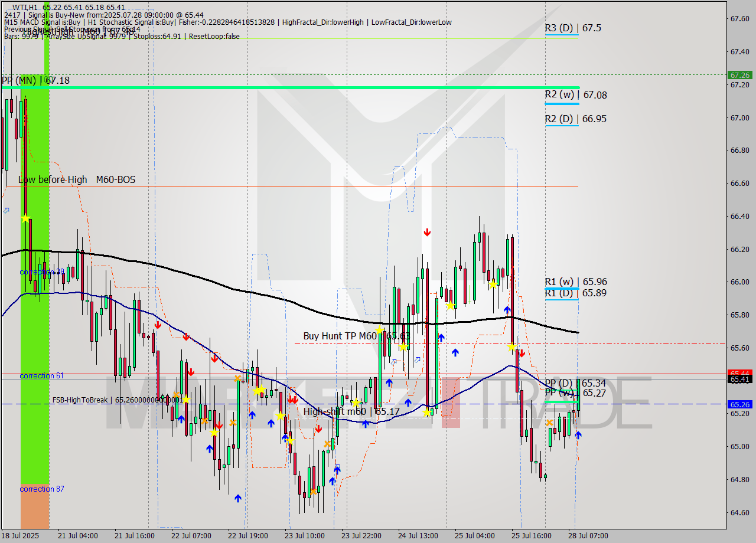Click the blue up-arrow under the 28 Jul 07:00 candle
The image size is (756, 543).
(579, 436)
